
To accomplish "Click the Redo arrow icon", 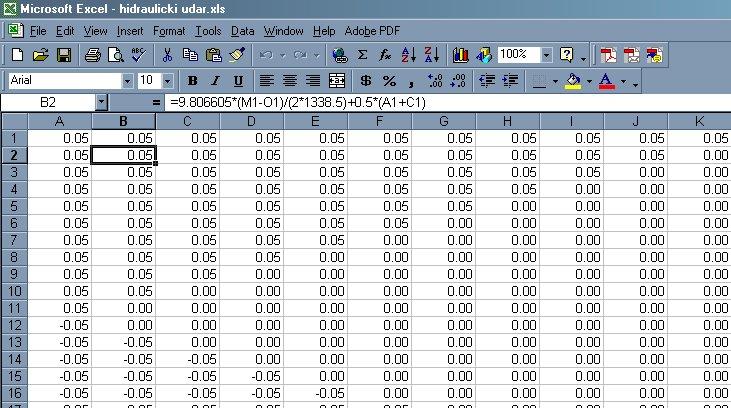I will pyautogui.click(x=300, y=55).
